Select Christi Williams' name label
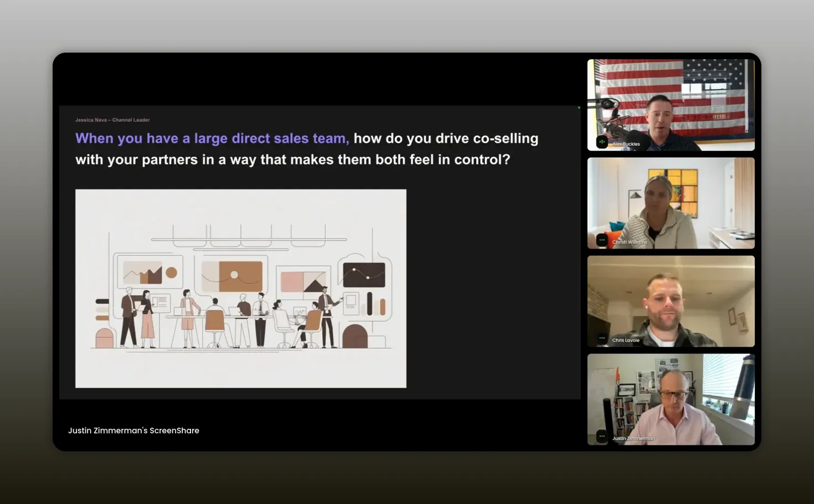Viewport: 814px width, 504px height. pyautogui.click(x=630, y=241)
